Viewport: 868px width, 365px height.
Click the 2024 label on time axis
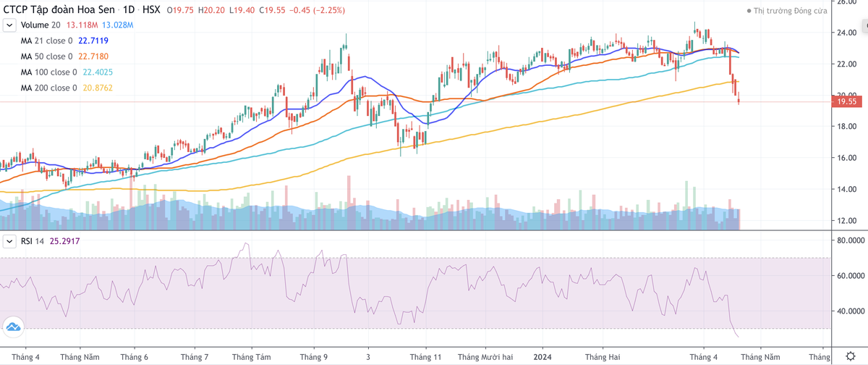tap(542, 357)
